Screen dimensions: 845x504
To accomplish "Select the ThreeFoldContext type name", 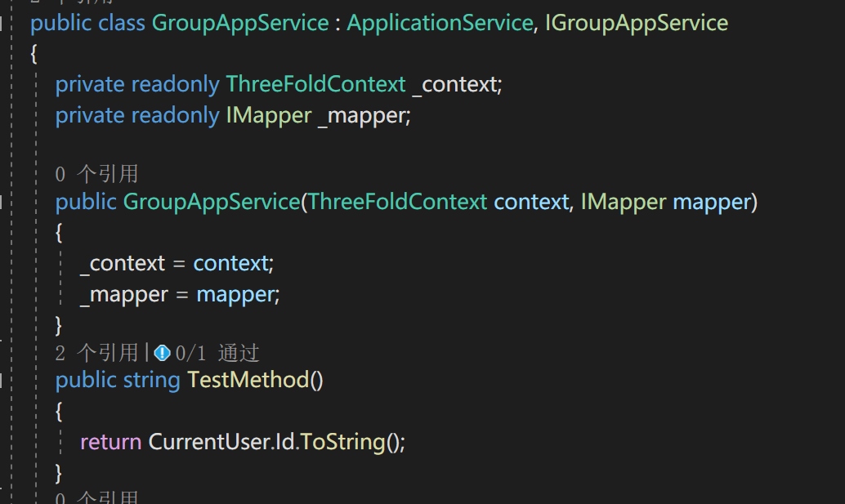I will tap(315, 83).
